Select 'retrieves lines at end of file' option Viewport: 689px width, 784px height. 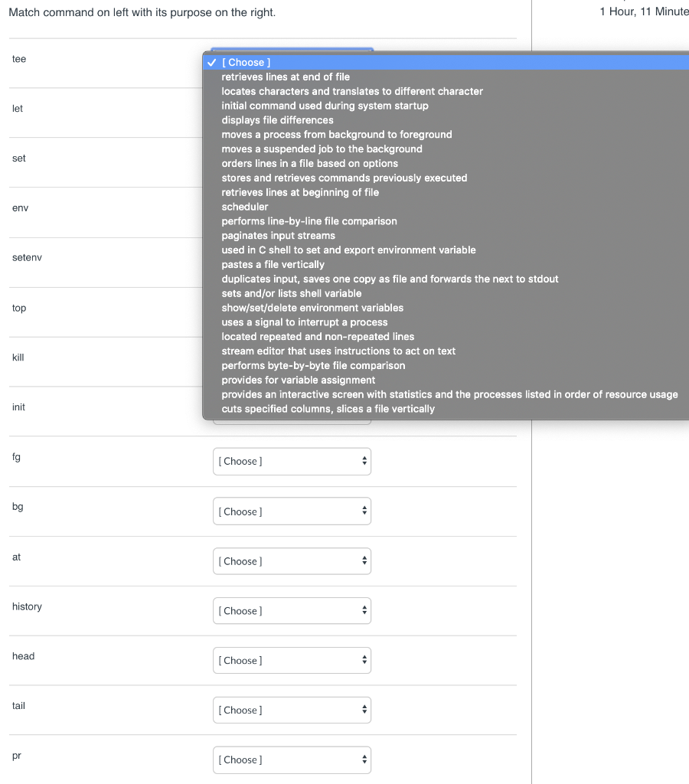(286, 77)
